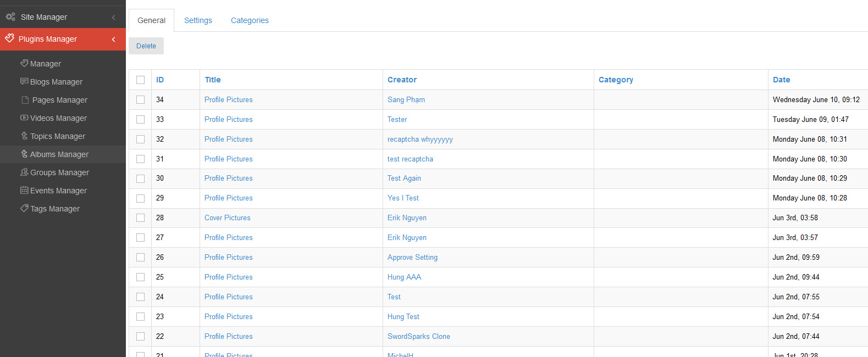
Task: Open creator Sang Pham's profile link
Action: click(x=406, y=99)
